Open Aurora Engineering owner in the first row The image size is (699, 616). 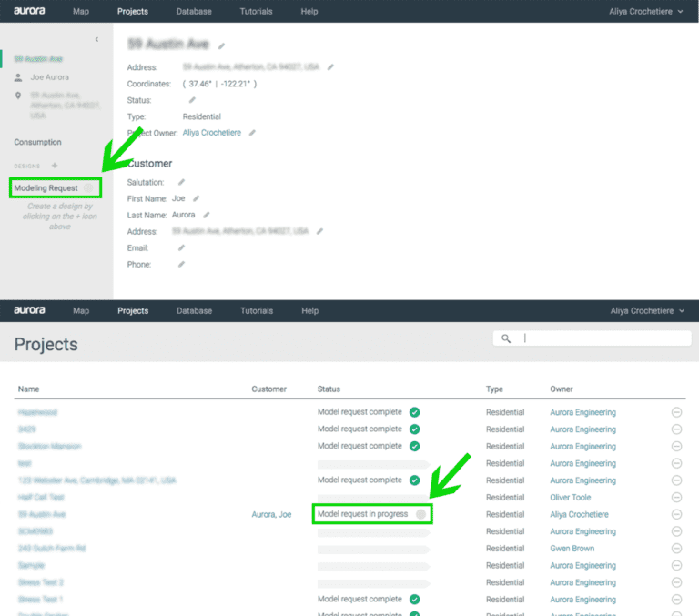pyautogui.click(x=582, y=412)
